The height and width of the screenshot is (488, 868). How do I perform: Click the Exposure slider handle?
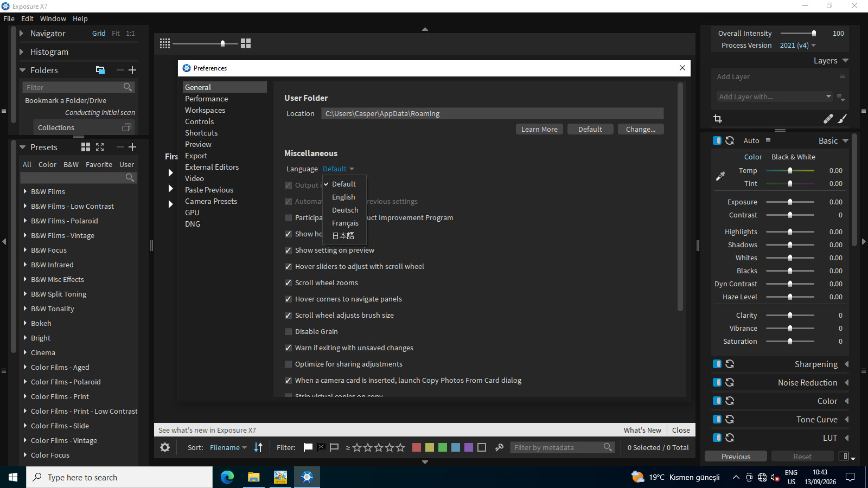[x=790, y=202]
